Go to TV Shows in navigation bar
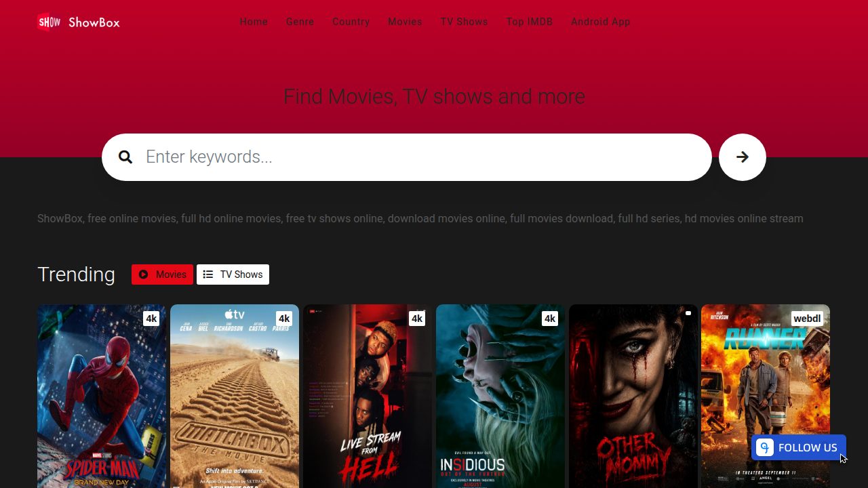Image resolution: width=868 pixels, height=488 pixels. tap(464, 22)
